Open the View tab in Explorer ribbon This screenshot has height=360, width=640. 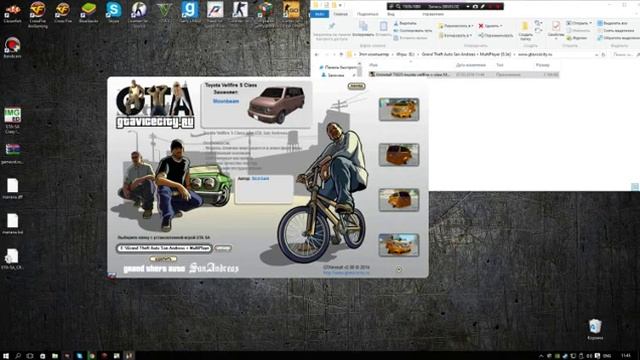[391, 14]
